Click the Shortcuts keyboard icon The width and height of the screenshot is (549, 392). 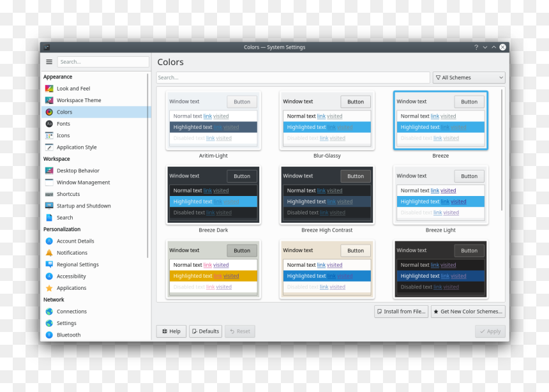click(49, 194)
